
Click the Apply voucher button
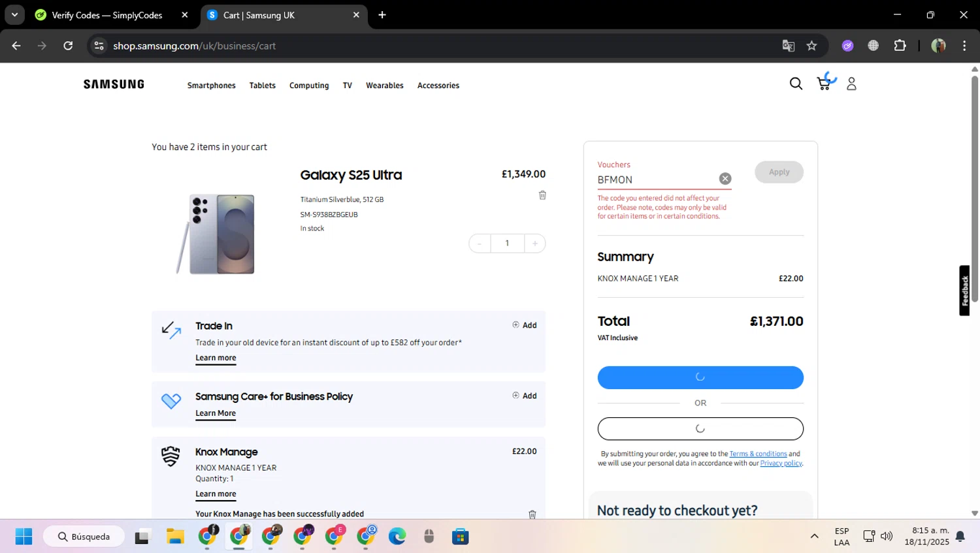pyautogui.click(x=779, y=172)
